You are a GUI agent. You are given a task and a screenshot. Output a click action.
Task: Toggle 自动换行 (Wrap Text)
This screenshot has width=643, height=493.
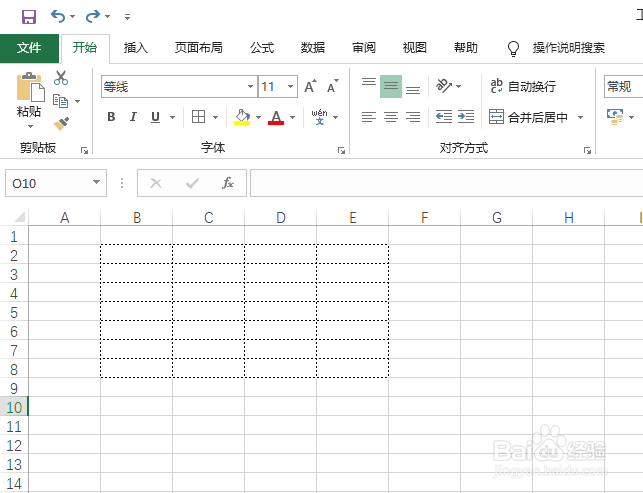coord(523,86)
